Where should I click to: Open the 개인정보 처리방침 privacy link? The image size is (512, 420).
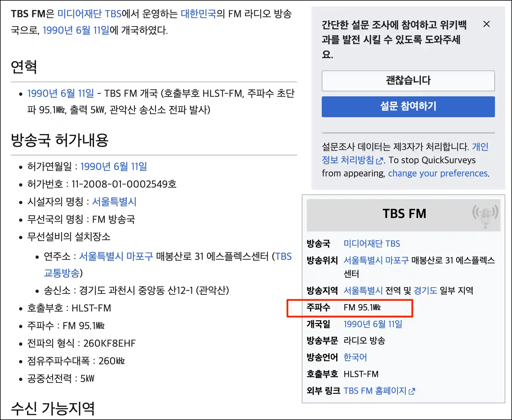[405, 153]
